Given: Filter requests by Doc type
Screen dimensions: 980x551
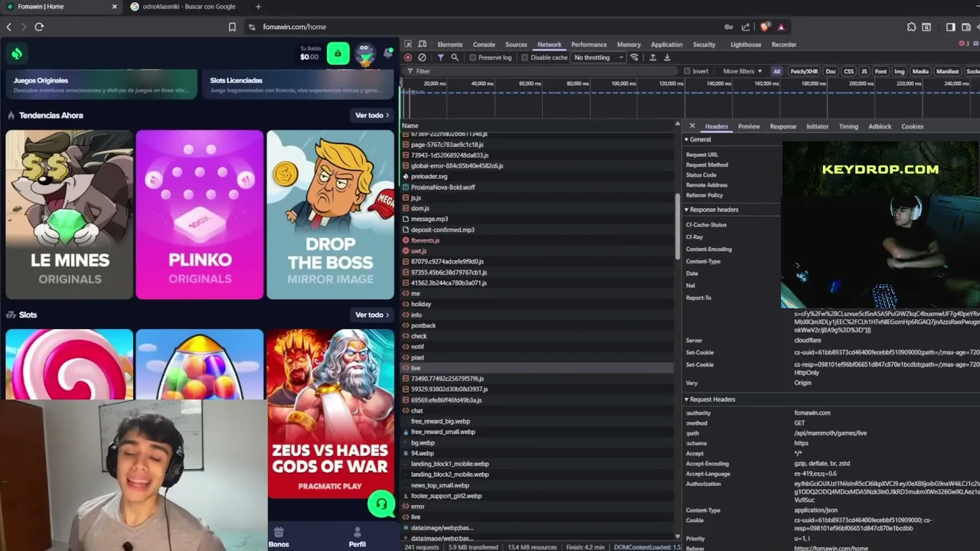Looking at the screenshot, I should pos(831,71).
